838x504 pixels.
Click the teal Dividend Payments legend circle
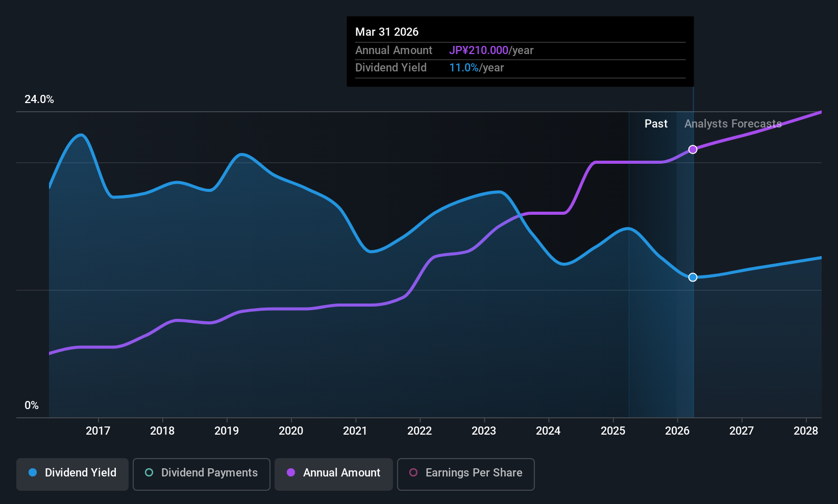(x=149, y=472)
